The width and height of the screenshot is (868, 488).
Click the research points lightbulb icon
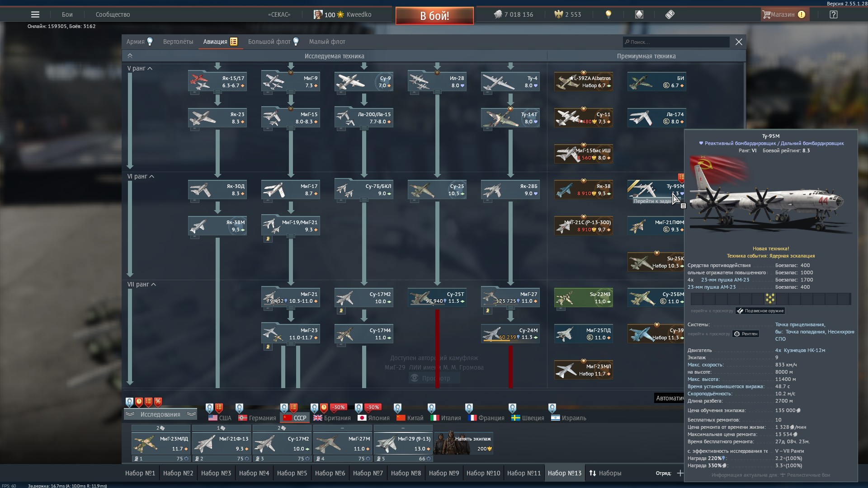609,14
